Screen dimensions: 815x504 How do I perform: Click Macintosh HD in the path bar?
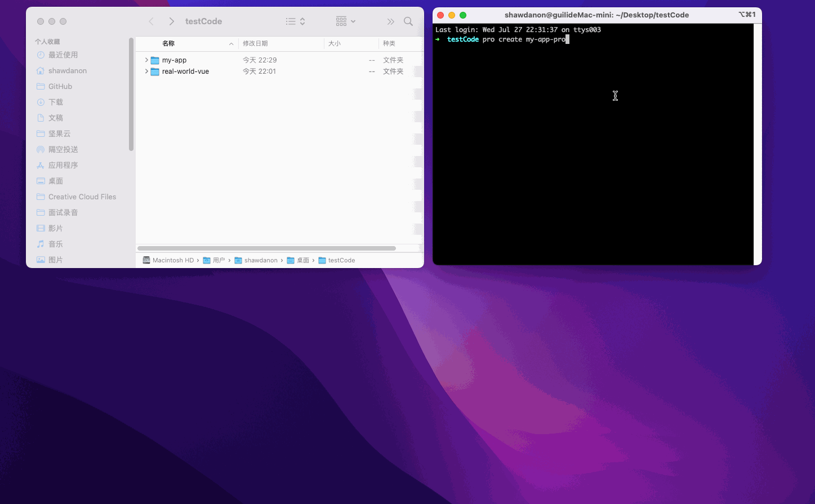tap(172, 261)
